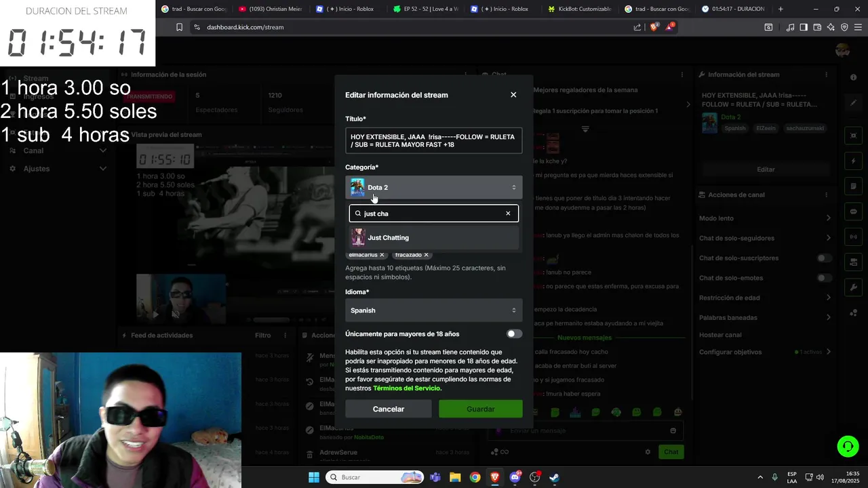868x488 pixels.
Task: Open Información de la sesión options menu
Action: click(465, 75)
